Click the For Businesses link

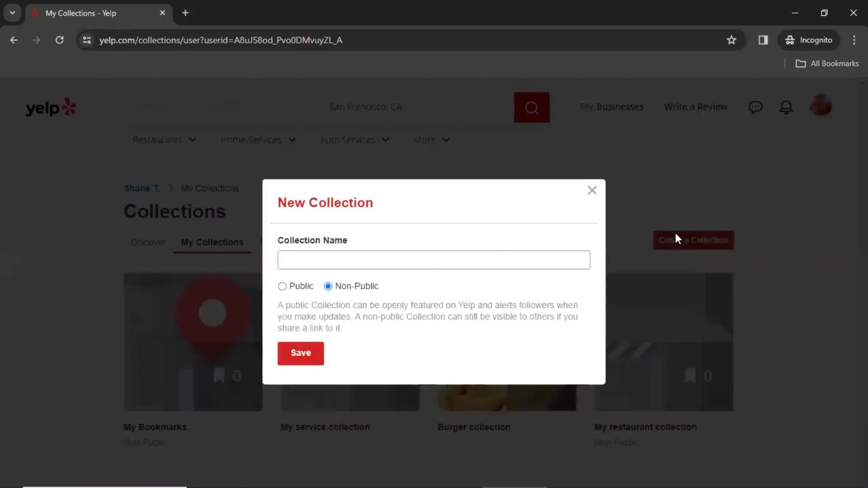(612, 107)
